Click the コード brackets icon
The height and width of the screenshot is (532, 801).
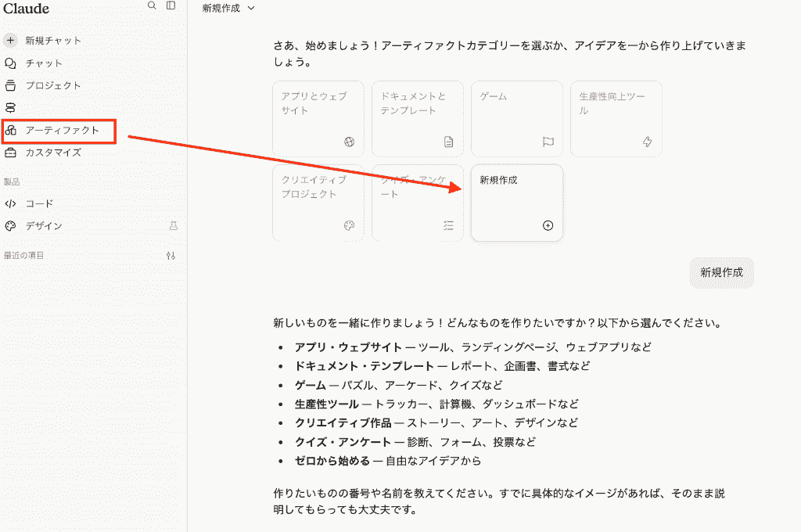tap(10, 203)
